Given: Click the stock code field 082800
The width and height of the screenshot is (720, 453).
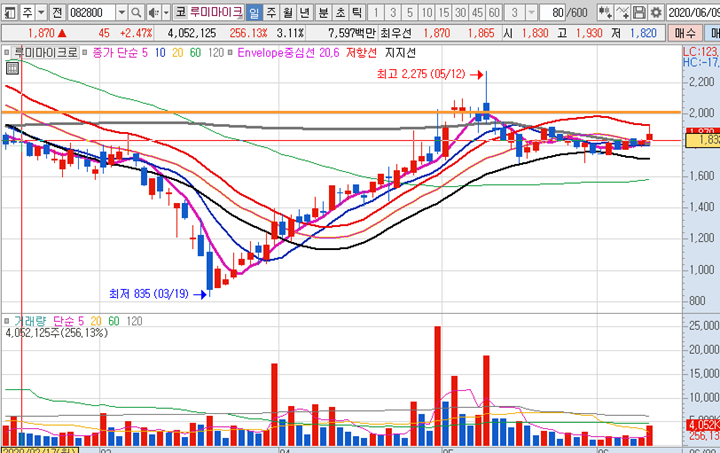Looking at the screenshot, I should point(91,12).
